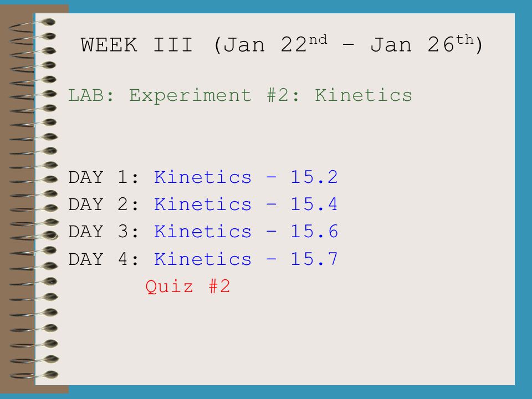Click the Kinetics – 15.6 text
Image resolution: width=532 pixels, height=399 pixels.
coord(246,232)
